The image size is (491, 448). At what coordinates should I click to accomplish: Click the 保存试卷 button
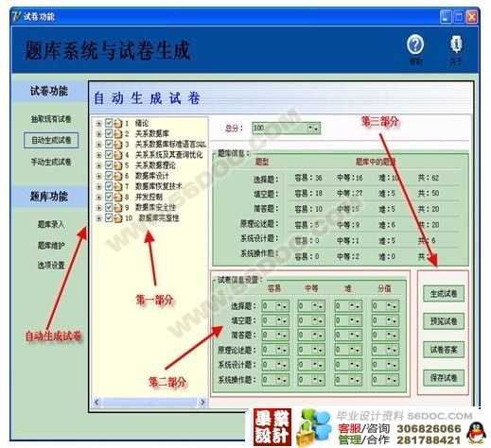[444, 377]
